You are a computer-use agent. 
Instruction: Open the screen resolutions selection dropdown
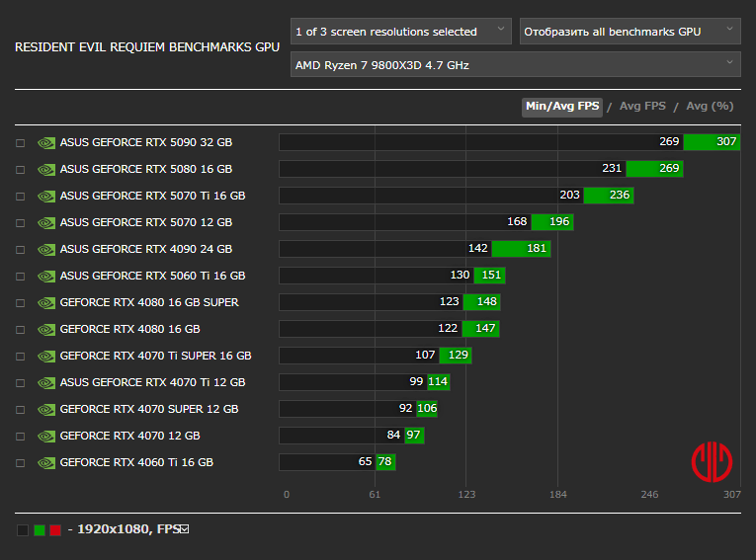(401, 32)
